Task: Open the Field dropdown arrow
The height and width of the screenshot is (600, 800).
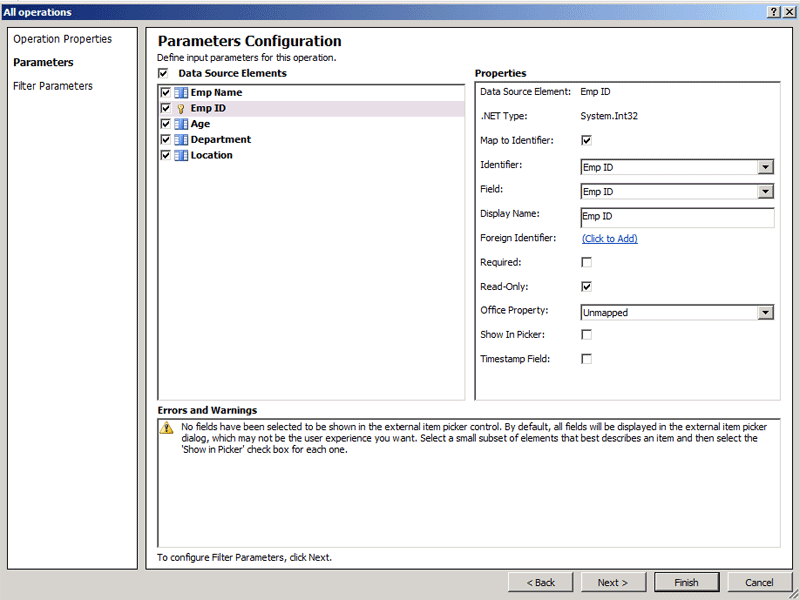Action: 765,192
